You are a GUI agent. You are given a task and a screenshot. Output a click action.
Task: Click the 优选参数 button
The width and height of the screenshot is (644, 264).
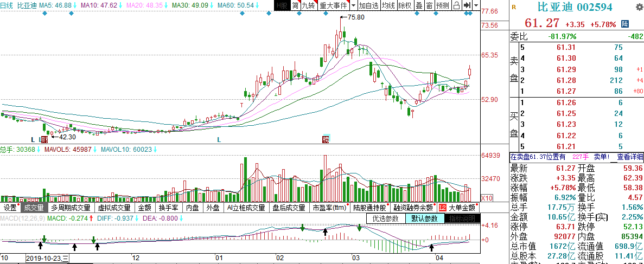pyautogui.click(x=385, y=218)
